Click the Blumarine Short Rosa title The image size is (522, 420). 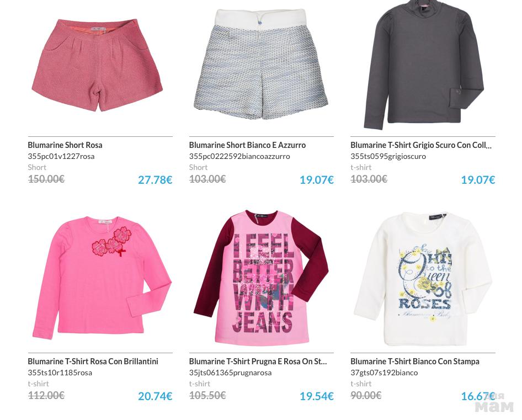65,145
